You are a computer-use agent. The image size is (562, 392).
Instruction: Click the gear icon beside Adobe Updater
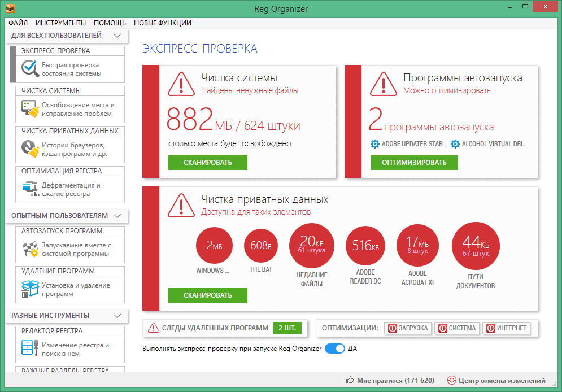click(x=375, y=144)
